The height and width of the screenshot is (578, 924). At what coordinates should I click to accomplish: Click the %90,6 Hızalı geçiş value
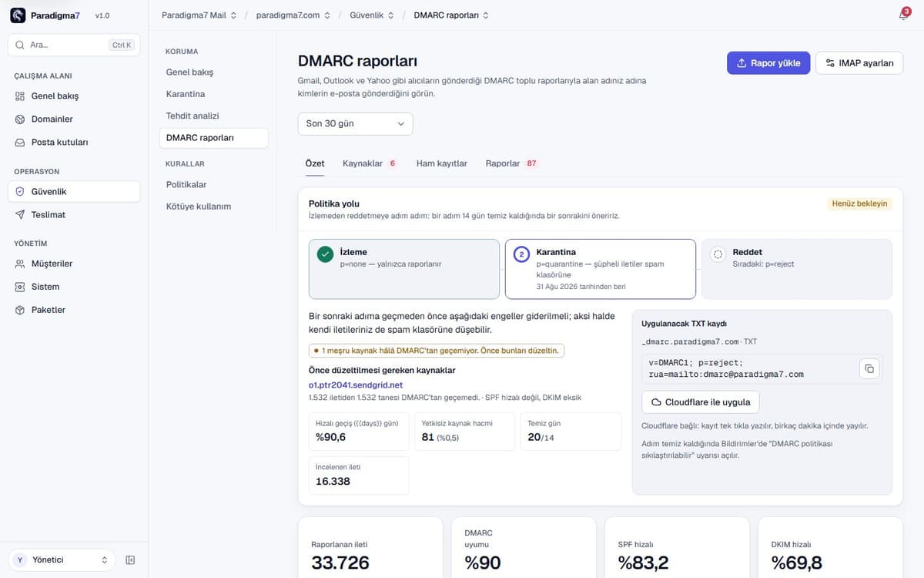pyautogui.click(x=331, y=437)
